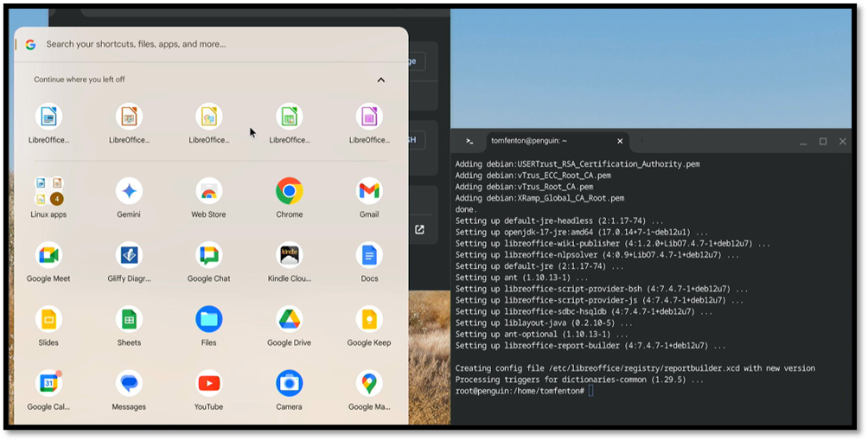
Task: Click the terminal line reading done.
Action: (465, 210)
